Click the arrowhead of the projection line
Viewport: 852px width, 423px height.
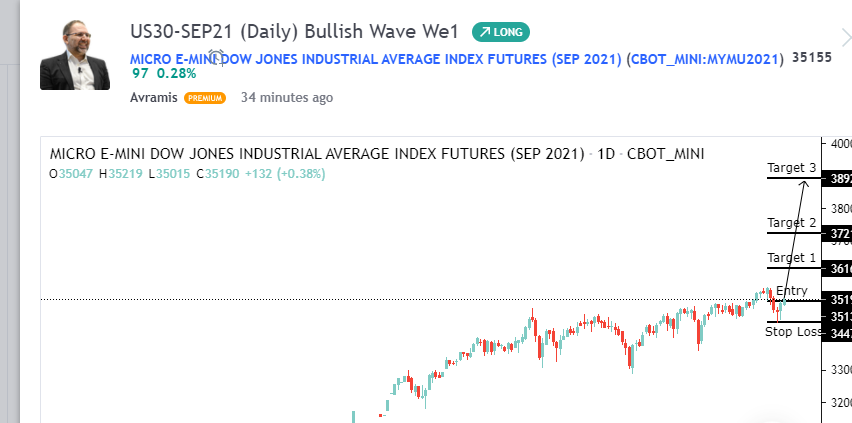pyautogui.click(x=804, y=184)
